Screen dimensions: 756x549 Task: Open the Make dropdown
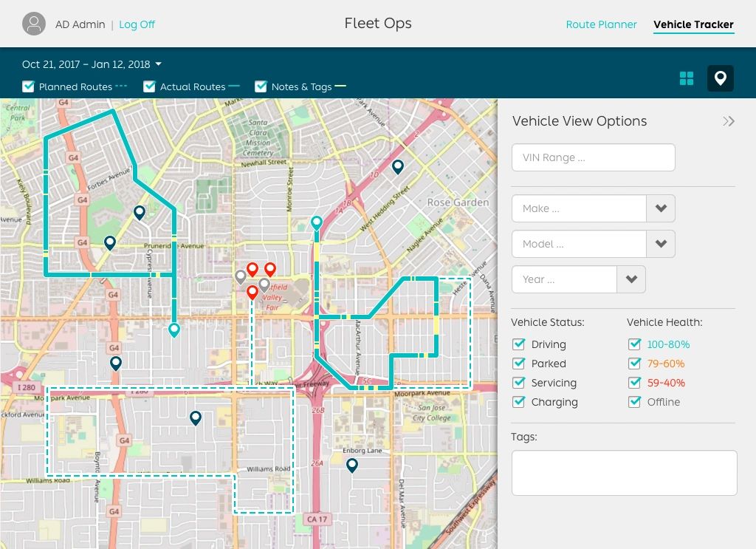[661, 208]
